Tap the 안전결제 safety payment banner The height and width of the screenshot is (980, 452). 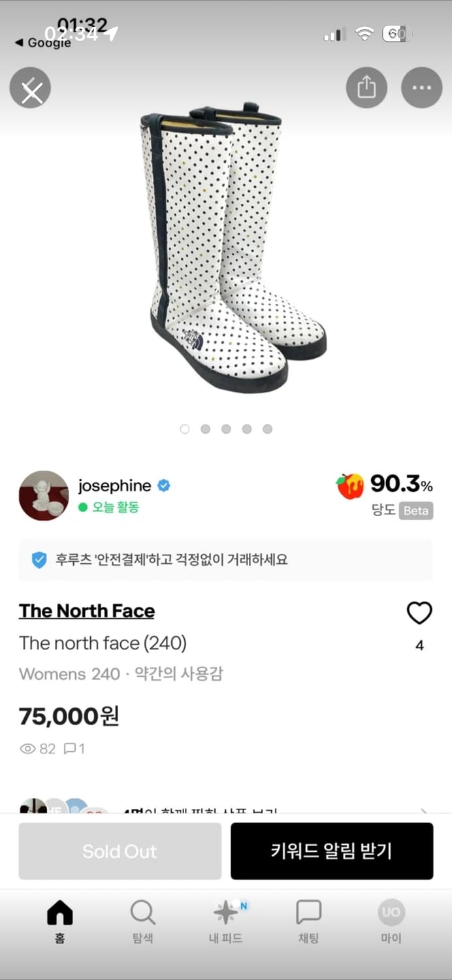(x=226, y=561)
